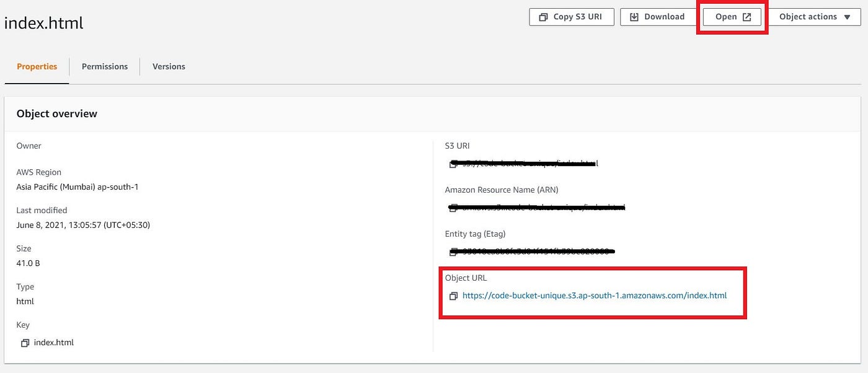Click the Amazon Resource Name (ARN) label
The image size is (868, 373).
click(x=502, y=190)
